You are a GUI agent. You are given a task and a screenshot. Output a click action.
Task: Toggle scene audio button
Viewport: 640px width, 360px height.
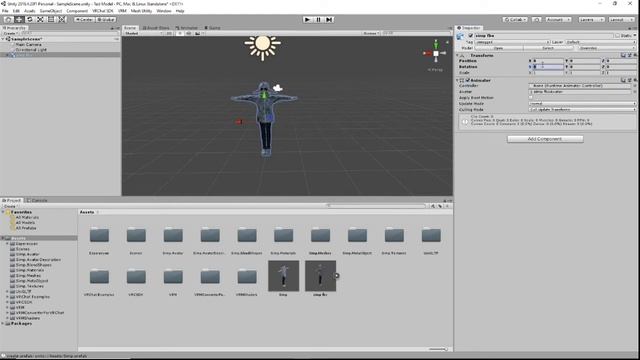188,33
